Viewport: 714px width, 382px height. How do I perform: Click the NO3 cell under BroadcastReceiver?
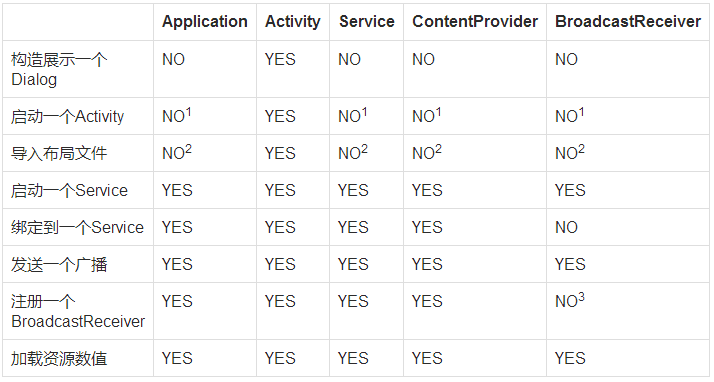click(x=570, y=301)
